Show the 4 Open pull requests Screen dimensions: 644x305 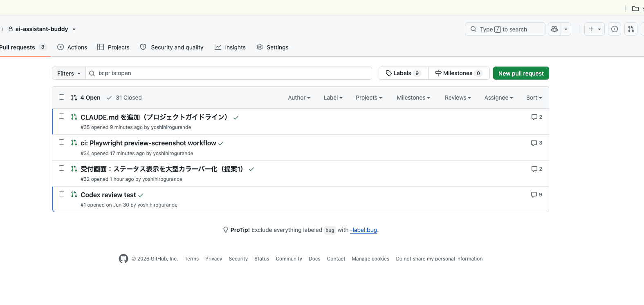[x=85, y=98]
